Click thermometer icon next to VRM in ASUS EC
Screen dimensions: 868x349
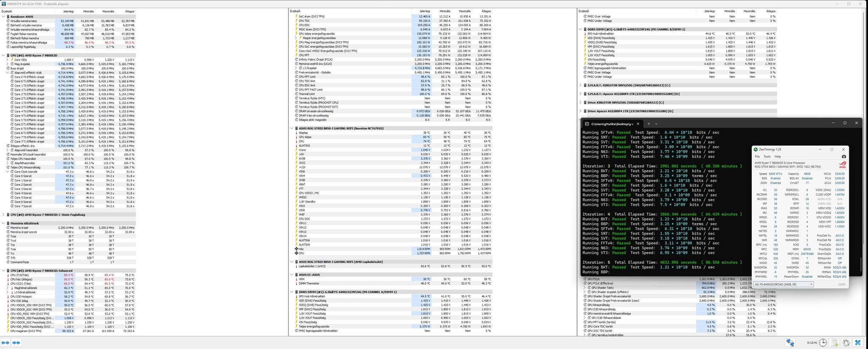coord(296,279)
